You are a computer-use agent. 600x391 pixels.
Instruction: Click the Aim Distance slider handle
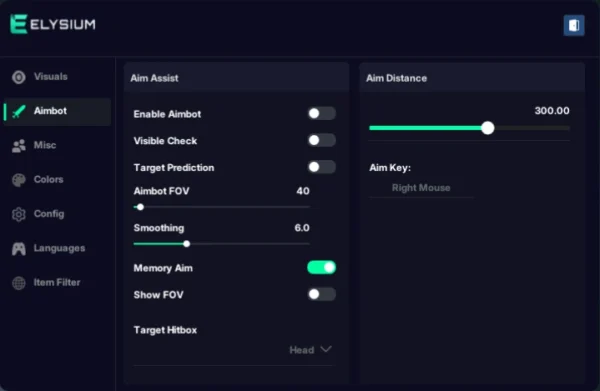[488, 128]
